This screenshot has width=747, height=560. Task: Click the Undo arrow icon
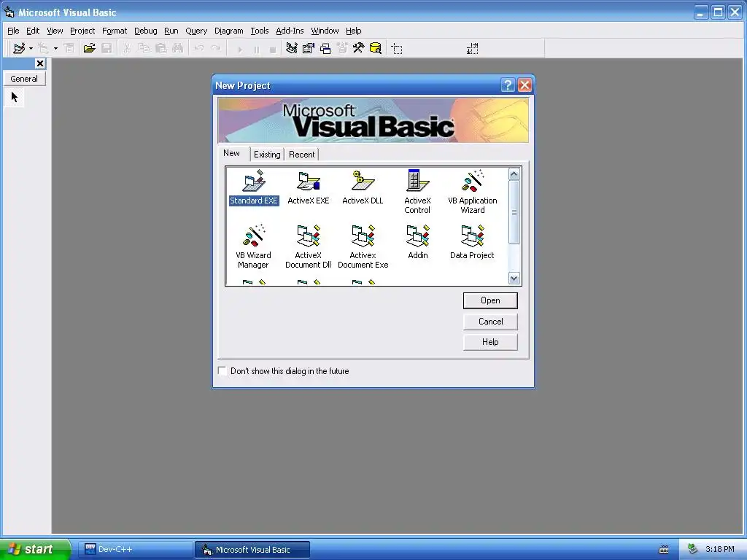199,48
